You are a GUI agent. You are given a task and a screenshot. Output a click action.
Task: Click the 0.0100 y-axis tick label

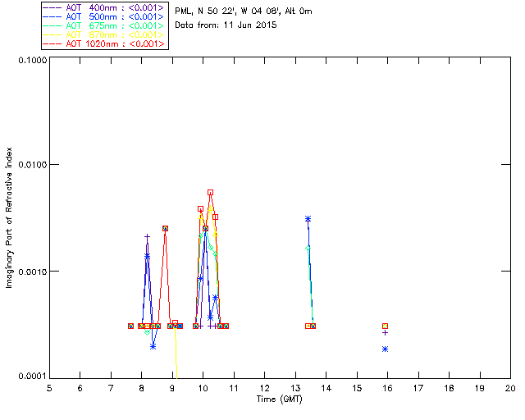[x=33, y=164]
